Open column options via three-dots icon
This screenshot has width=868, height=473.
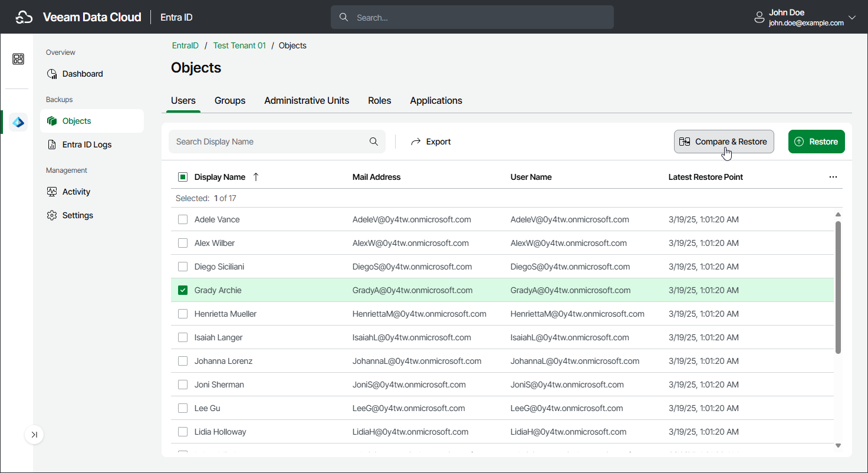coord(833,177)
